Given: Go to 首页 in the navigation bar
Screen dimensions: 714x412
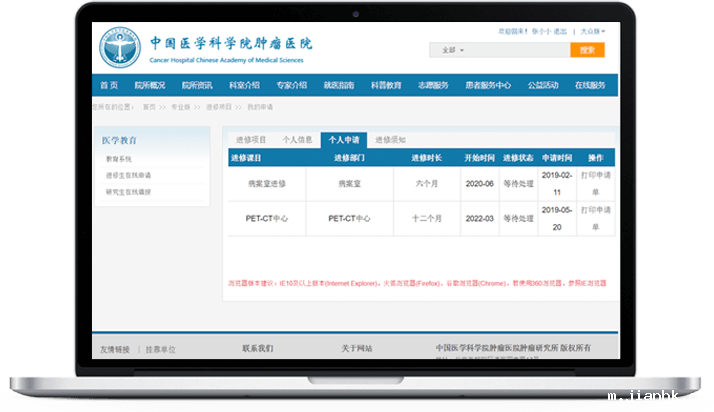Looking at the screenshot, I should pyautogui.click(x=109, y=85).
